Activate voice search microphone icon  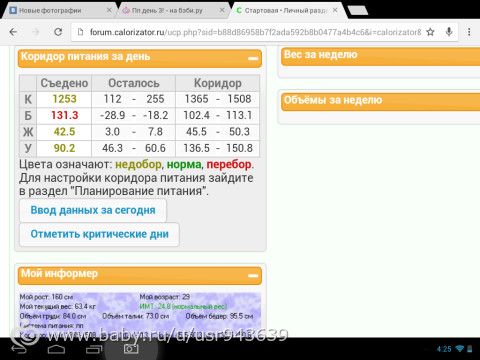[449, 32]
